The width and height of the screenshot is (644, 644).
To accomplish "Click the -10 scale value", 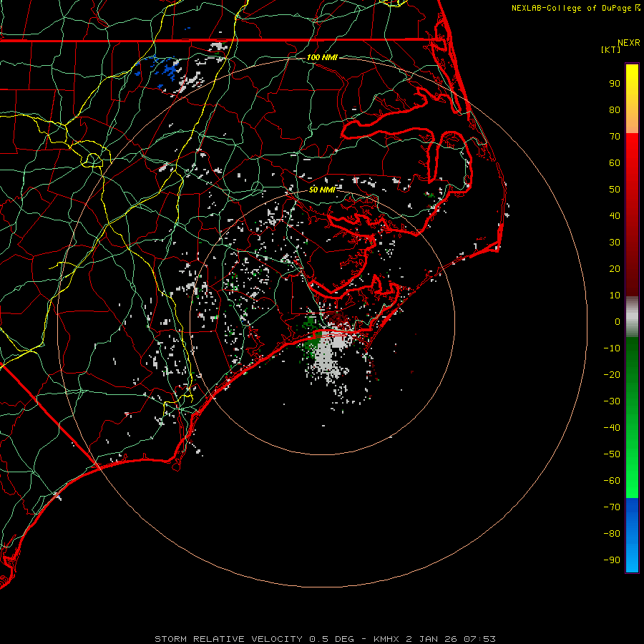I will (612, 348).
